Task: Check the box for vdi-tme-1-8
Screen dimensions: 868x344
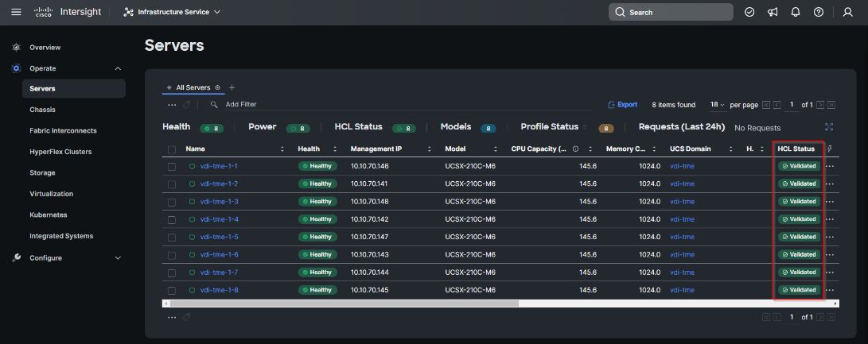Action: tap(172, 290)
